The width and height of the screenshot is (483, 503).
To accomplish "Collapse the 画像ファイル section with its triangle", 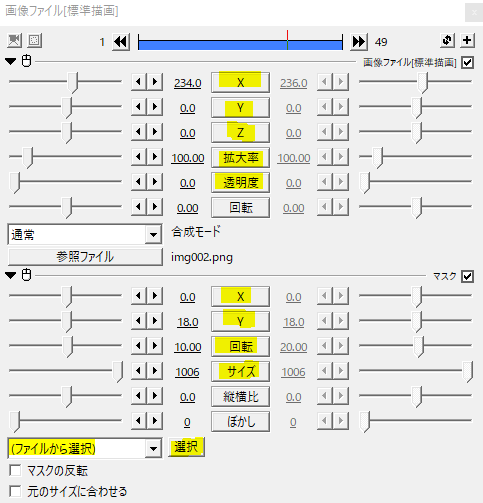I will point(11,62).
